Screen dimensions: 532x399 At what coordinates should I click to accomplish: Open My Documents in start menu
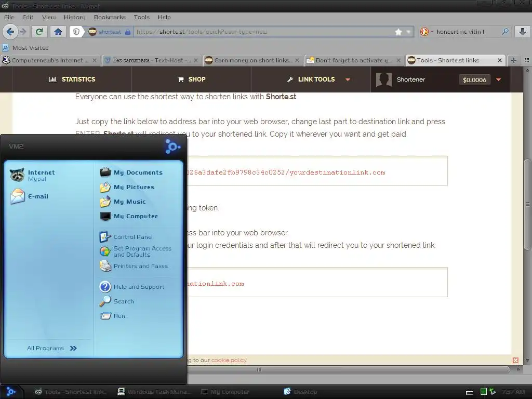(x=131, y=172)
